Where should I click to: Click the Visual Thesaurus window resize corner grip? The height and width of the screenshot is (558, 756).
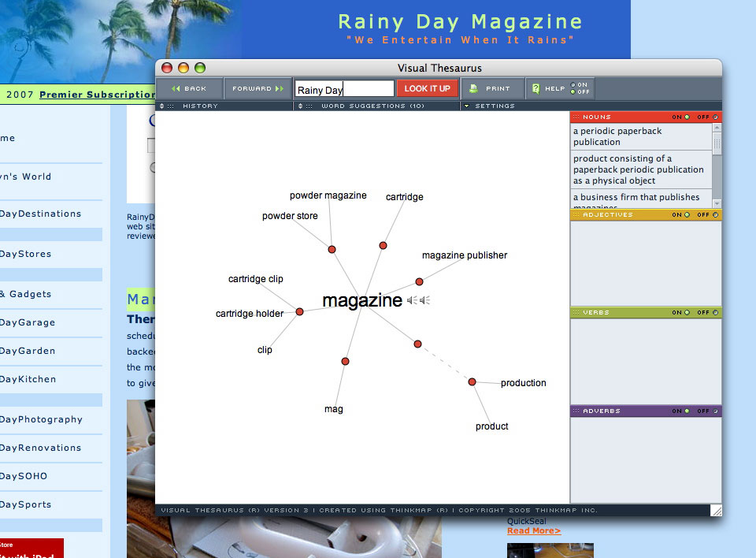716,510
